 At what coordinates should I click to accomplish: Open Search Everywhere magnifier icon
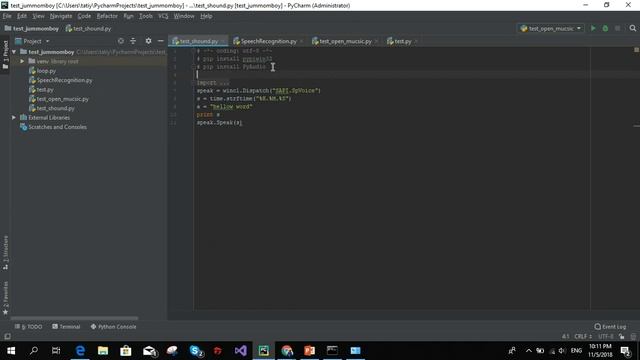click(x=633, y=28)
